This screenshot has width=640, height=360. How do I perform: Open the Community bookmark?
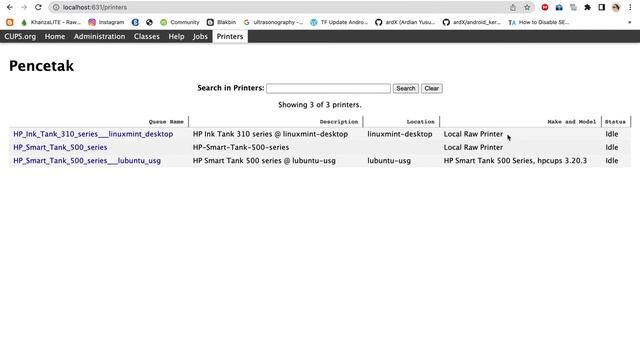(x=180, y=22)
